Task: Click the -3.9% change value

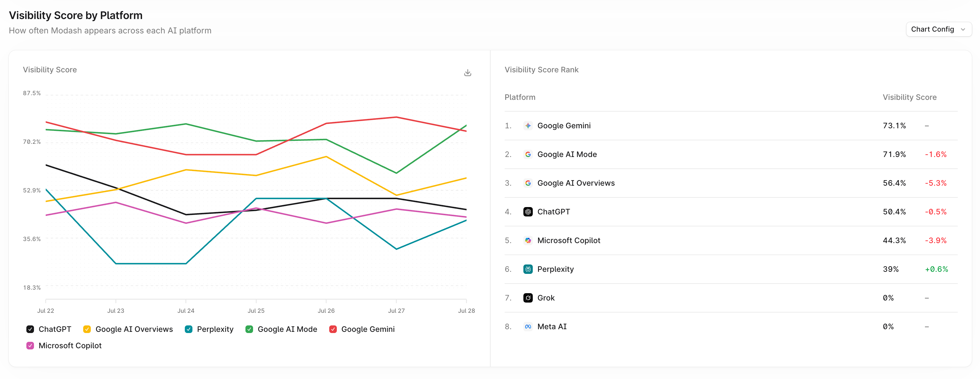Action: pyautogui.click(x=935, y=240)
